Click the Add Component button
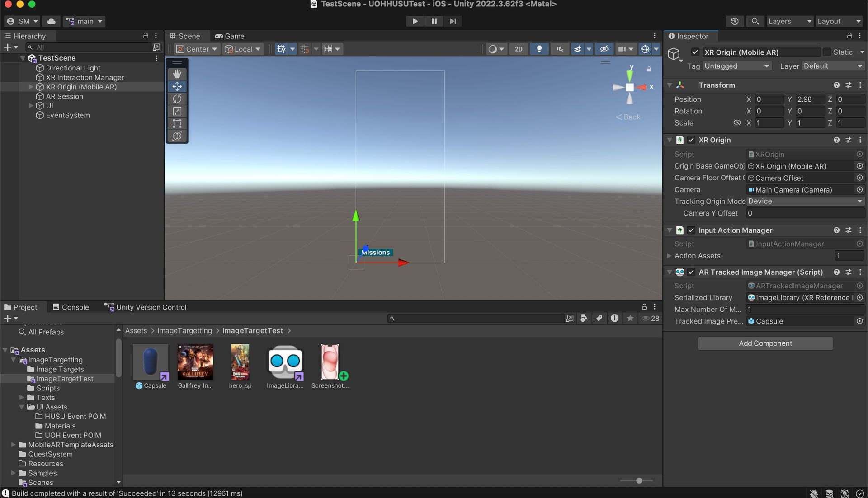 [x=765, y=343]
